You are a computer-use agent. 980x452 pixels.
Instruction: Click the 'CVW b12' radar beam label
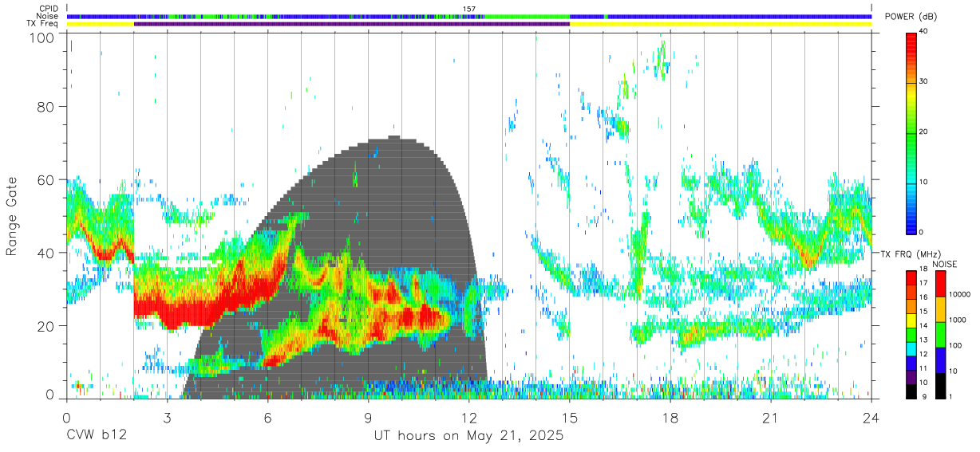tap(95, 436)
